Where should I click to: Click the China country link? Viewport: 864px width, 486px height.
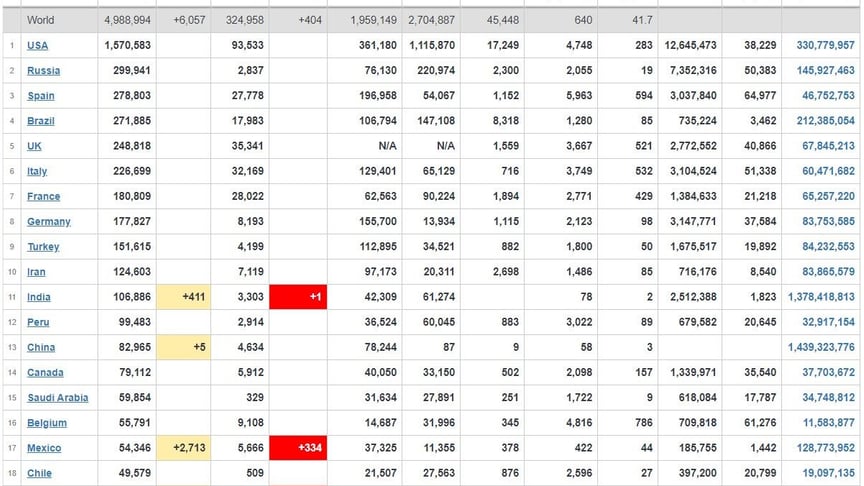coord(41,348)
